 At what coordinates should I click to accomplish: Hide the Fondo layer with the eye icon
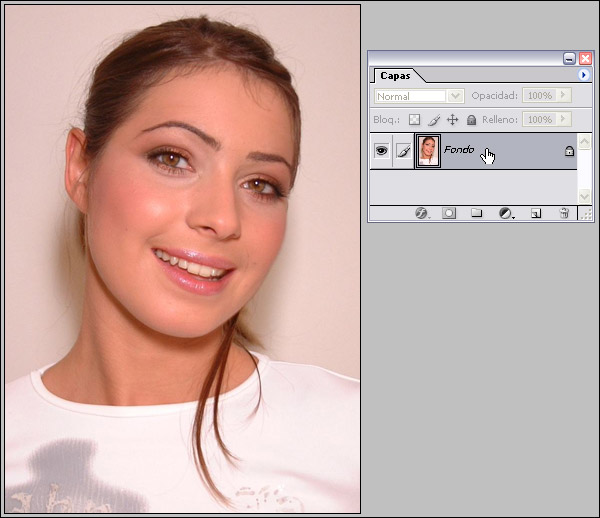381,151
